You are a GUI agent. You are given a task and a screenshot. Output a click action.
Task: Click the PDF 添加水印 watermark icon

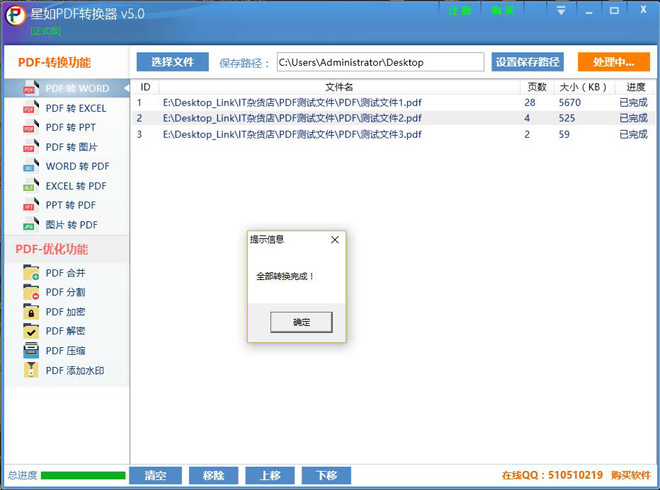click(31, 370)
